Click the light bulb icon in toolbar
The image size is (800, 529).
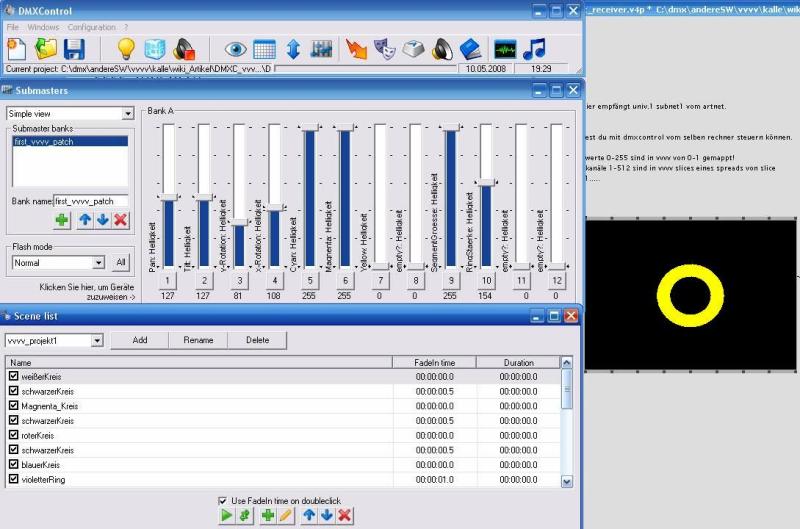tap(126, 49)
